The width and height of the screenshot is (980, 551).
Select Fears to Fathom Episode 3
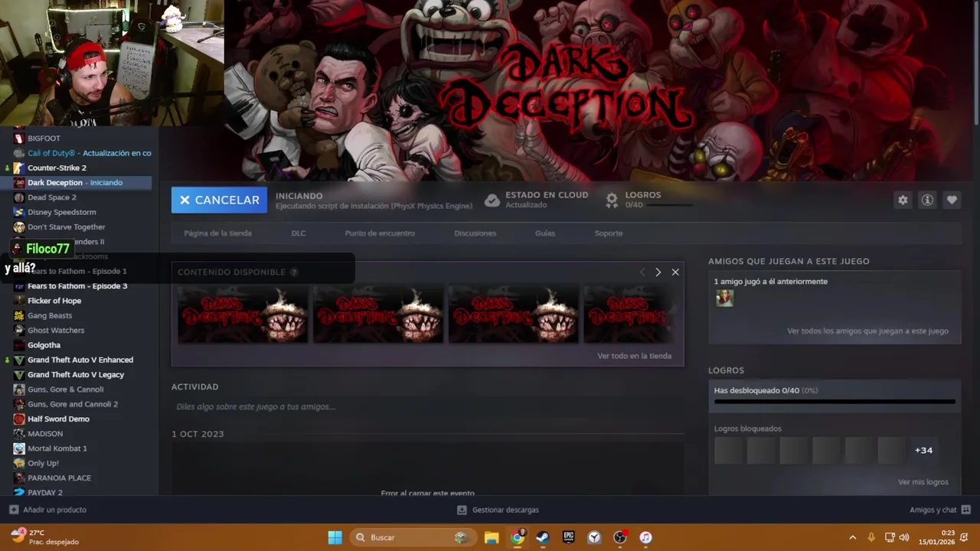pyautogui.click(x=79, y=286)
